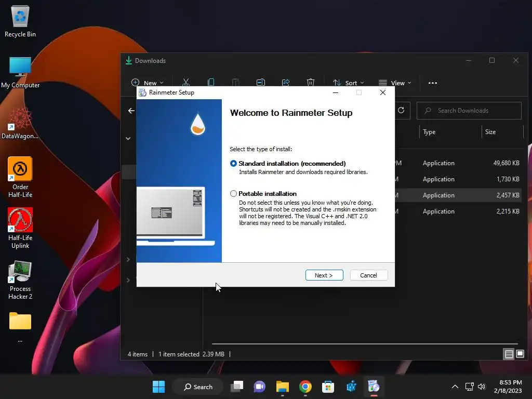Select the 2,457 KB Application row
This screenshot has height=399, width=532.
point(458,195)
